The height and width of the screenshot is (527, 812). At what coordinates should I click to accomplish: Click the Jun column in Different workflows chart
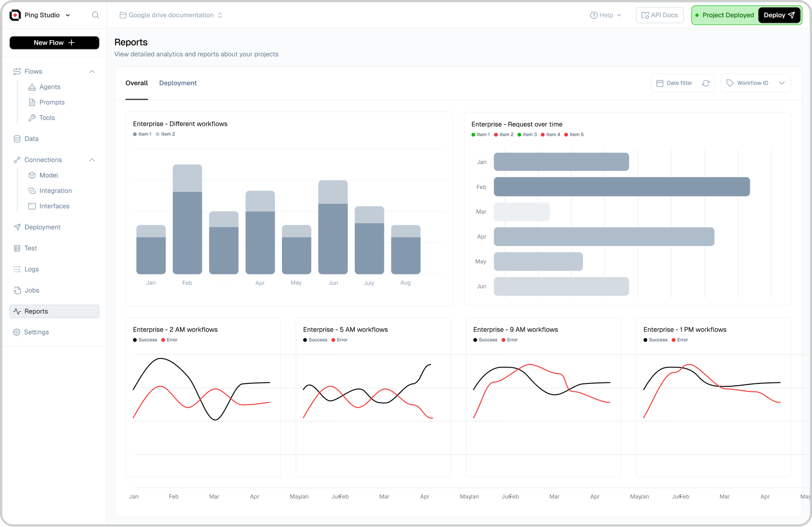333,227
